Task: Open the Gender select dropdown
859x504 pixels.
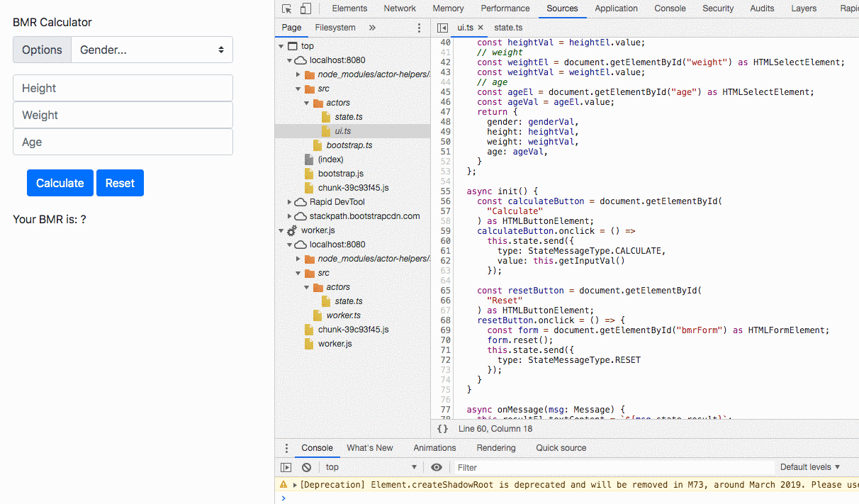Action: [x=152, y=50]
